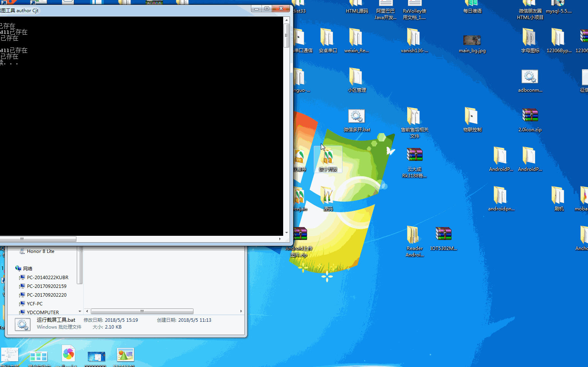
Task: Open the weixin_Re... folder icon
Action: [356, 41]
